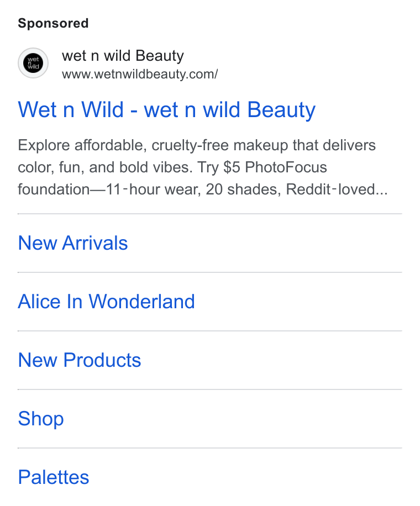420x506 pixels.
Task: Click "wet n wild Beauty" in the headline
Action: (230, 110)
